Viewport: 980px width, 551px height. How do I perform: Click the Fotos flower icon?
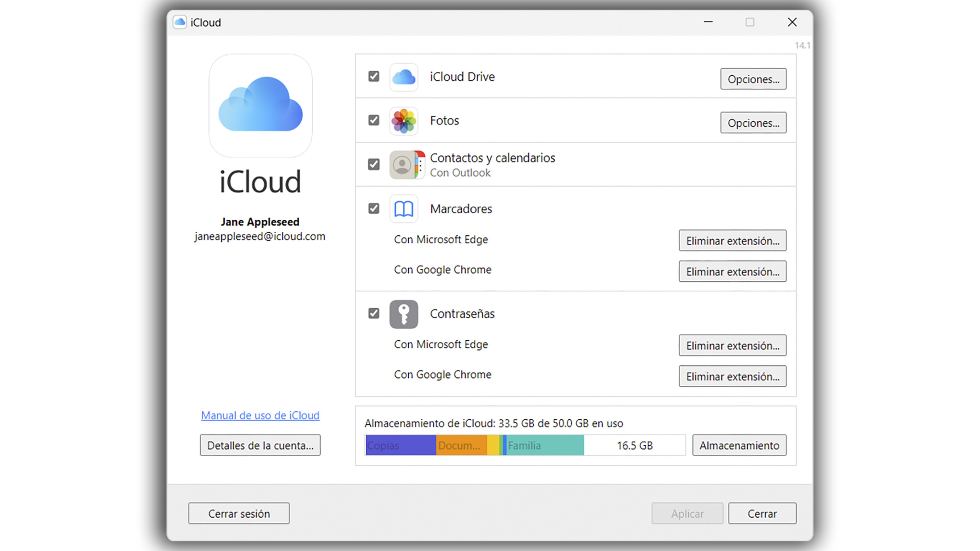404,121
